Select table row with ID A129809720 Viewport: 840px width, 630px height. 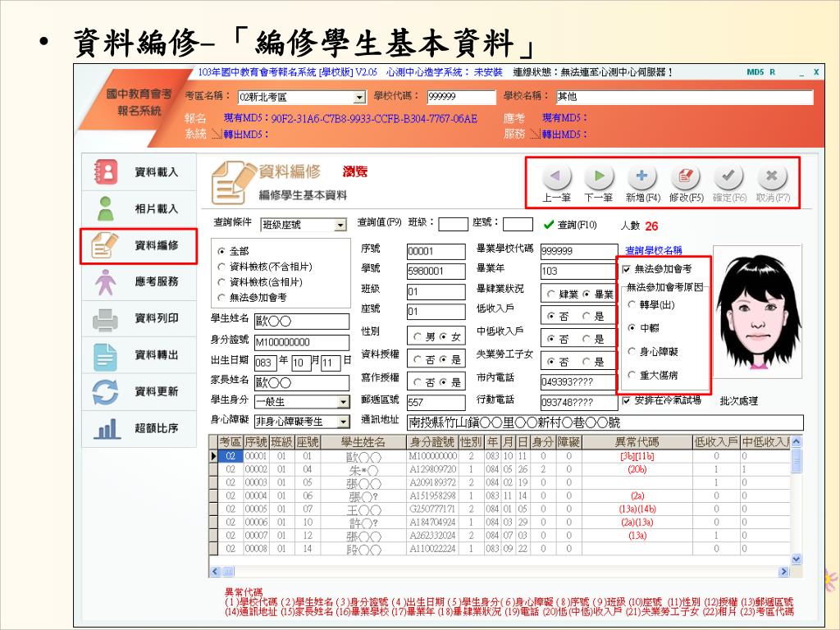coord(500,470)
